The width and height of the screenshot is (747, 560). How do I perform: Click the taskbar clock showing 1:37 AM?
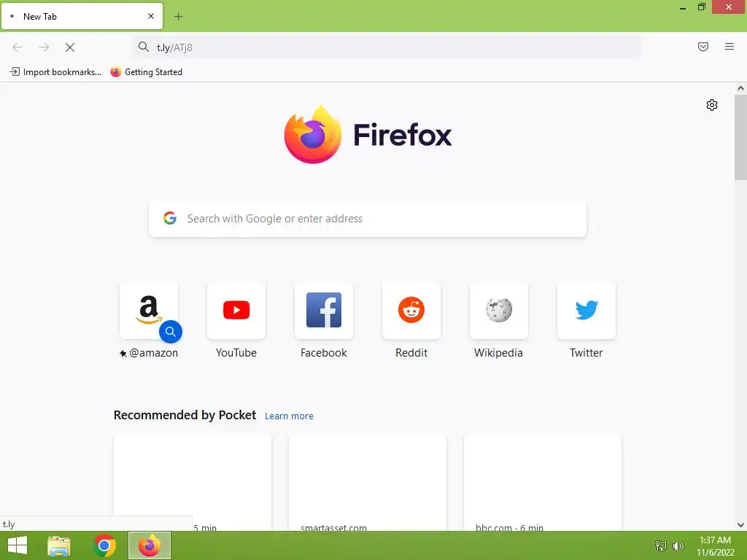pyautogui.click(x=715, y=545)
